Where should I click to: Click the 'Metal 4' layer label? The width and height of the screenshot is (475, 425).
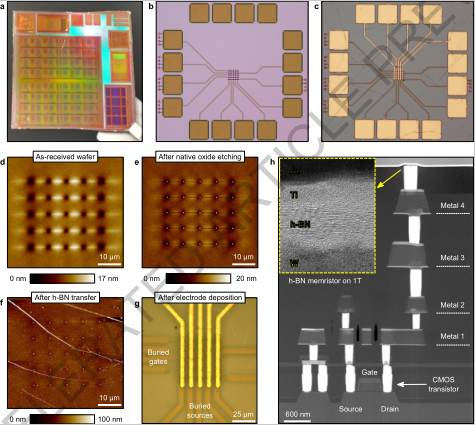[x=452, y=205]
